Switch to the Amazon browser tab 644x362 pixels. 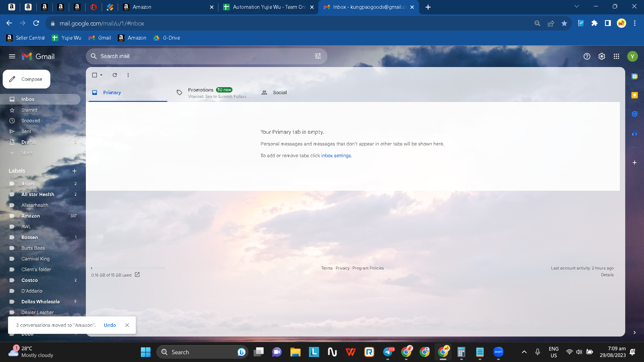(x=168, y=7)
